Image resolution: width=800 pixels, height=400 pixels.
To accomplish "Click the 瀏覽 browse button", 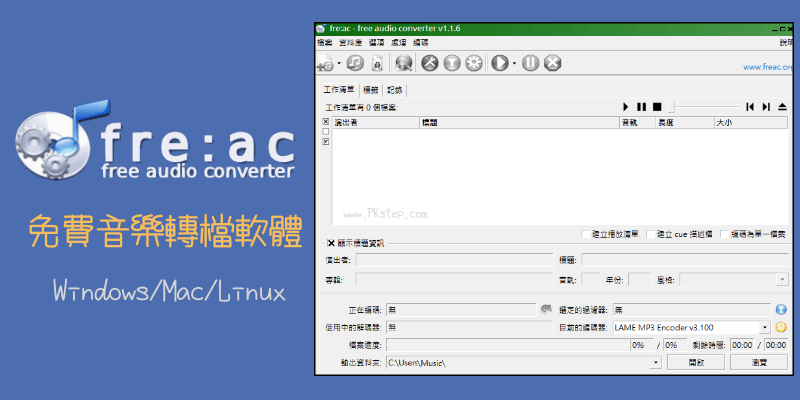I will 759,362.
